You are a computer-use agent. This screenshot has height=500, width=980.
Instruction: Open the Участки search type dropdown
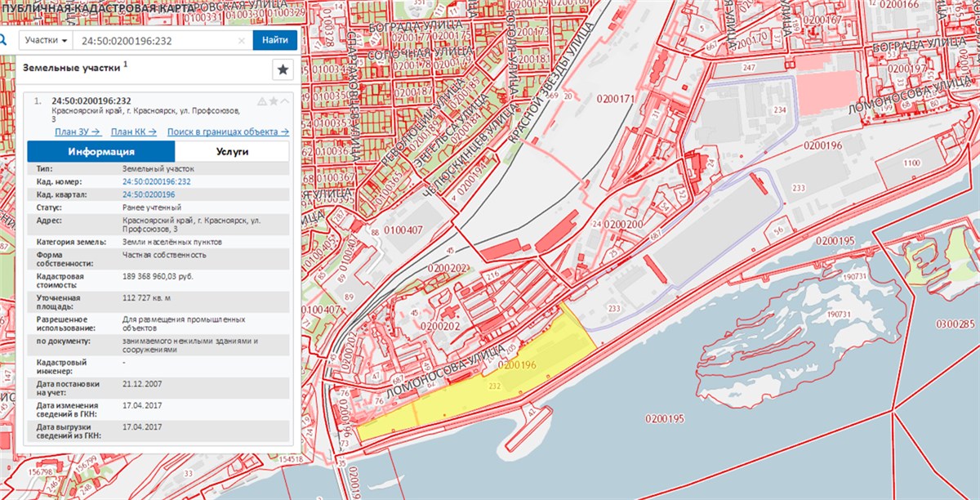[x=46, y=40]
